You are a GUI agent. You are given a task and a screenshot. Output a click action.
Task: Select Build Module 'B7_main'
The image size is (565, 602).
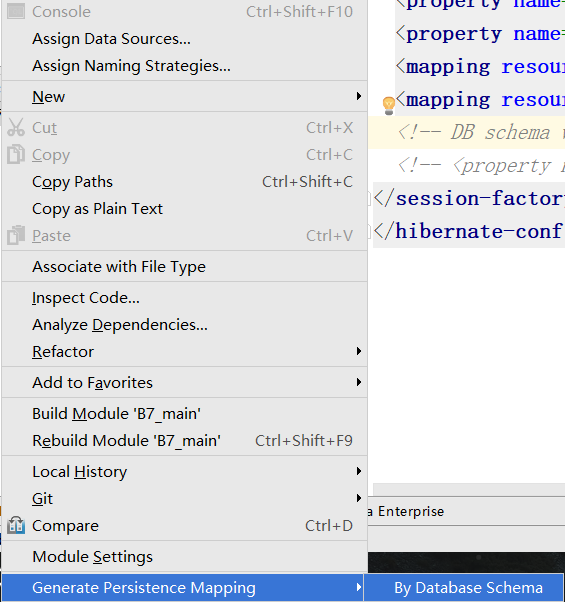point(185,413)
